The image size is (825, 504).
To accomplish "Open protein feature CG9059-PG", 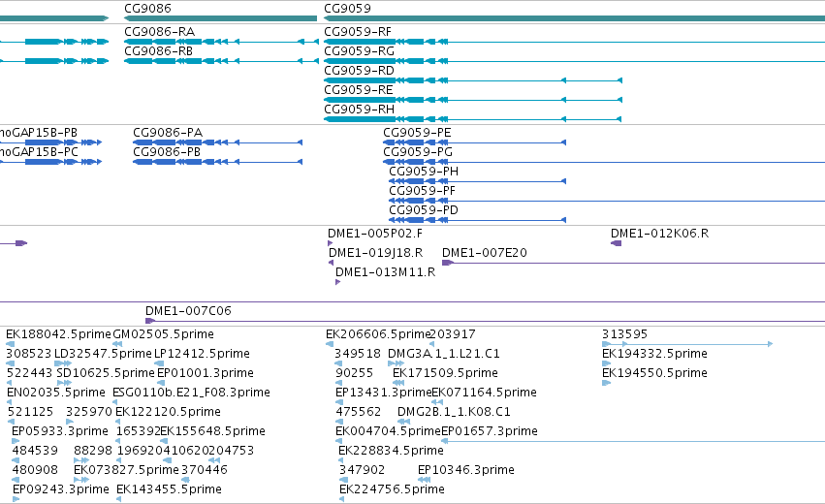I will click(x=418, y=152).
